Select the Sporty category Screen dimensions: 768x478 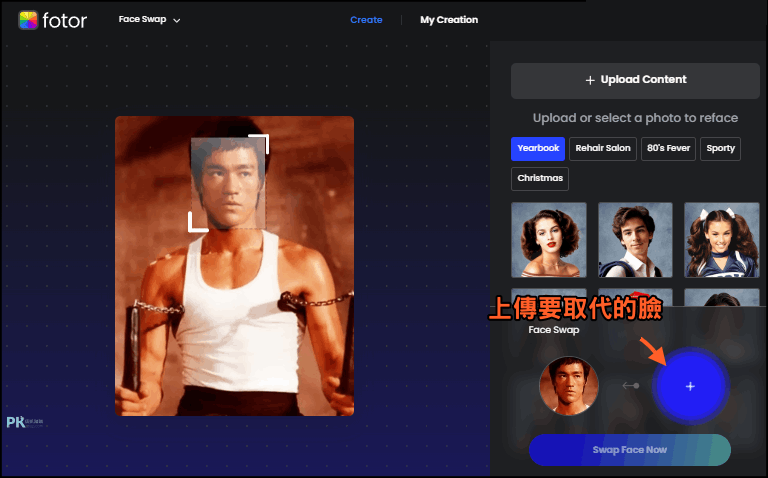click(x=720, y=148)
